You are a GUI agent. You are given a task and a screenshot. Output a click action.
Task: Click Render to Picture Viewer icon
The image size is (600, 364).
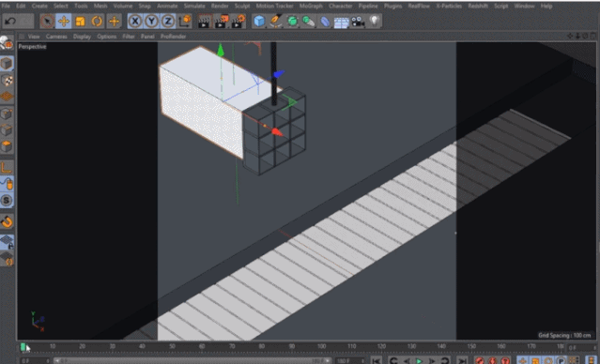pos(221,22)
